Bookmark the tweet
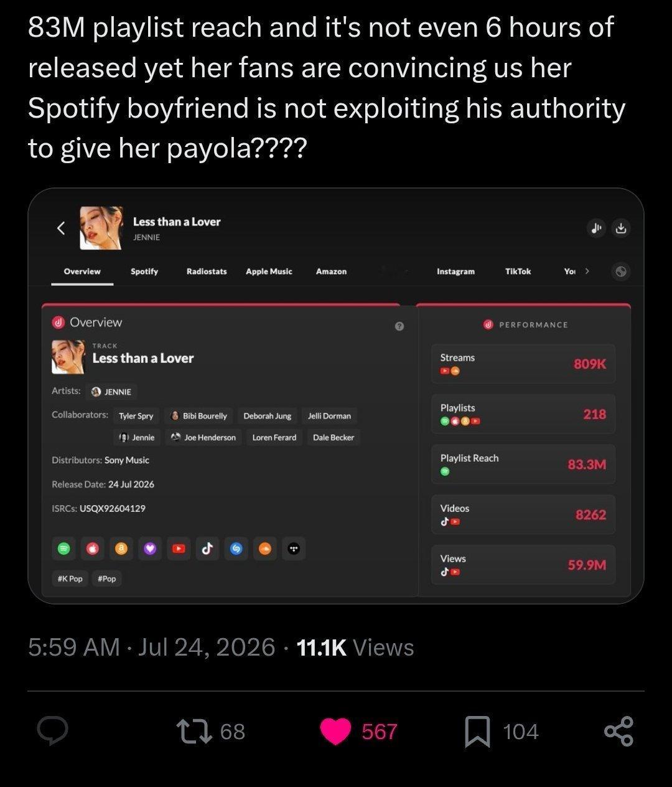The image size is (672, 787). (478, 732)
